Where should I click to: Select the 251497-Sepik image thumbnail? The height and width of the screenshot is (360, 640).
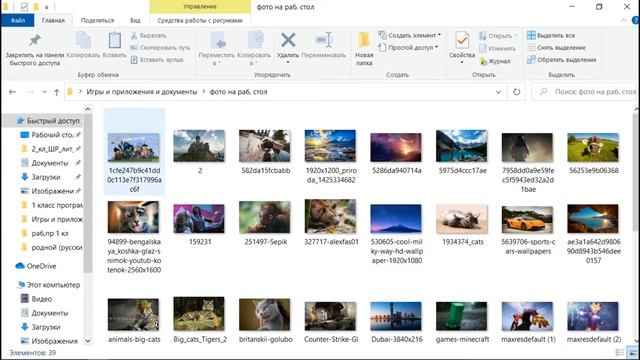(x=265, y=217)
